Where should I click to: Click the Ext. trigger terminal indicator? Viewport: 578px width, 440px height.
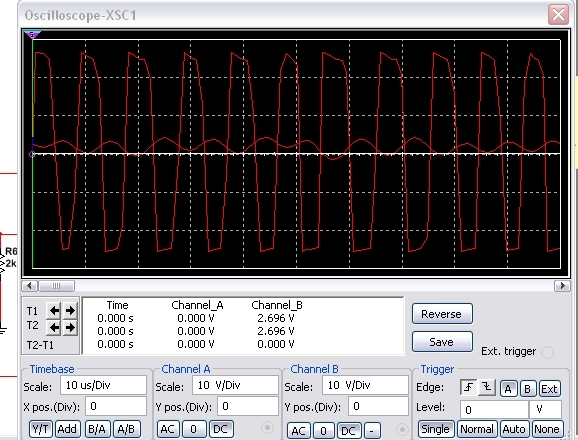tap(547, 352)
